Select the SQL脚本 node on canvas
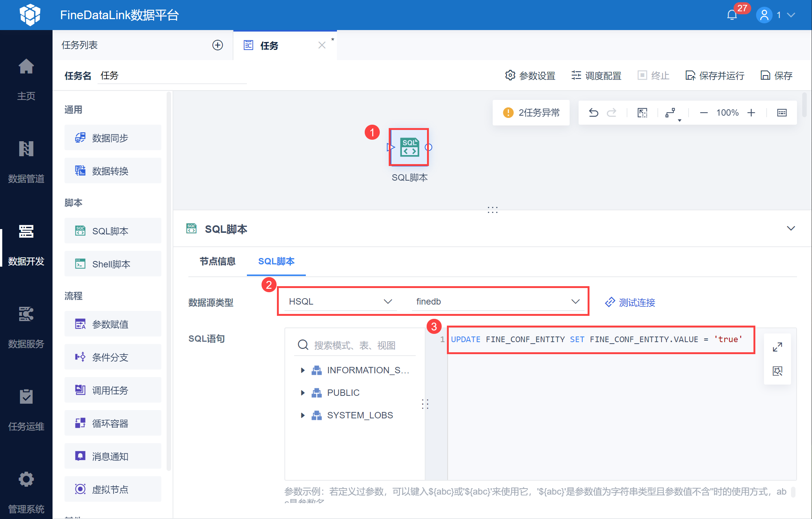This screenshot has width=812, height=519. coord(409,147)
